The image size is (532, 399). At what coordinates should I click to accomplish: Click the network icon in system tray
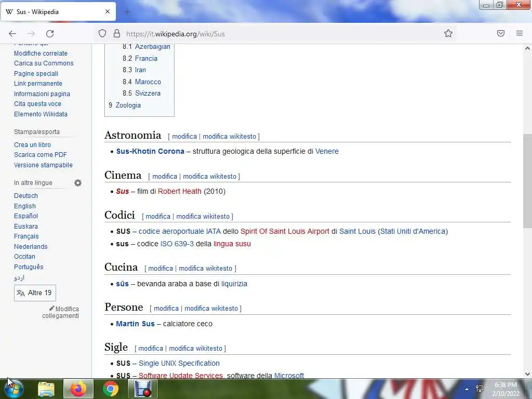click(480, 389)
